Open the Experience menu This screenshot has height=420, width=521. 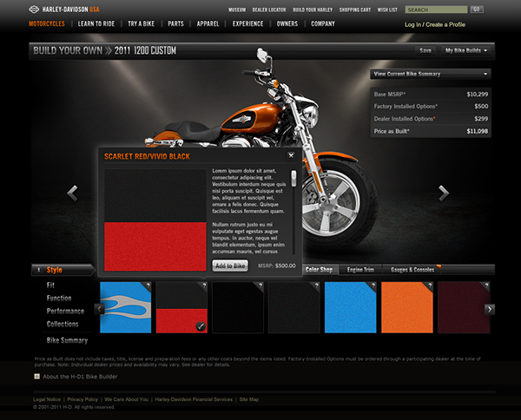(247, 23)
